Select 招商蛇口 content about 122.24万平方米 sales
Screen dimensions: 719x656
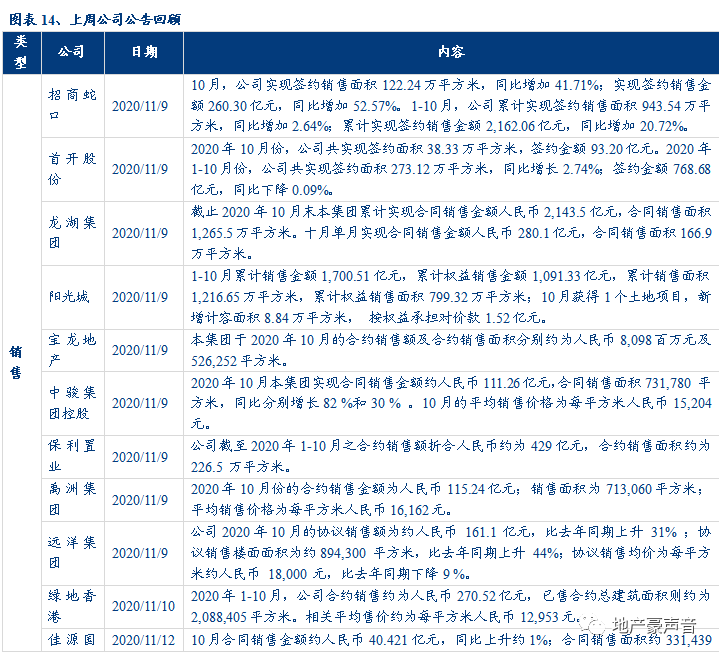(x=451, y=105)
